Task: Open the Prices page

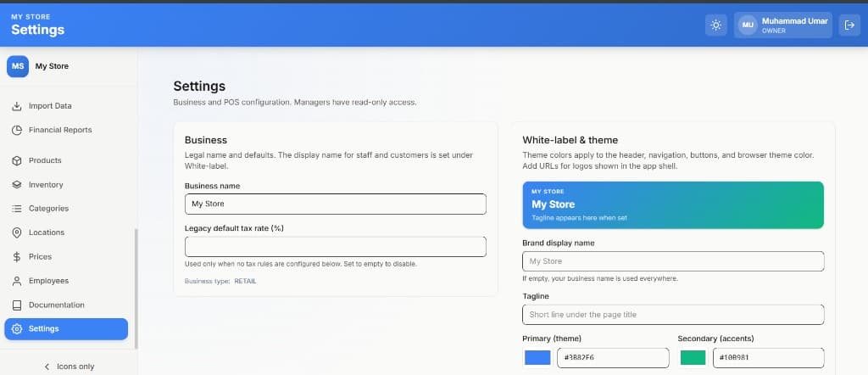Action: 66,257
